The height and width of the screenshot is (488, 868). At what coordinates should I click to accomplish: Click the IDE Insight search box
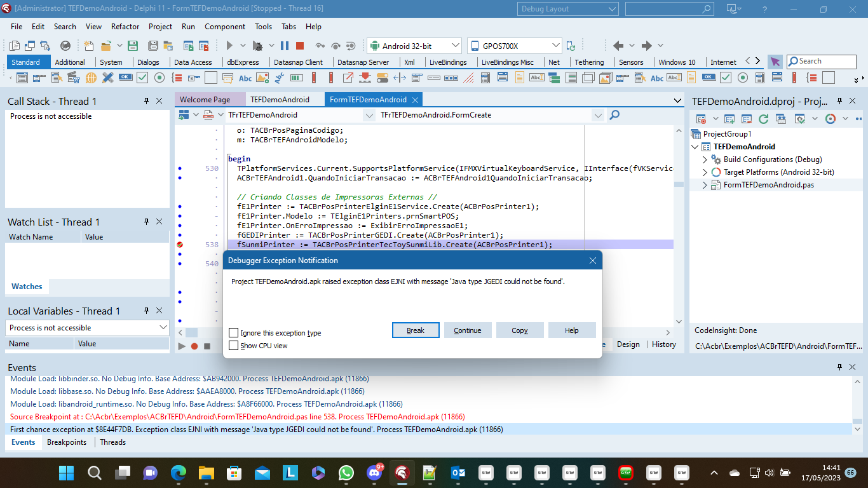pos(669,9)
